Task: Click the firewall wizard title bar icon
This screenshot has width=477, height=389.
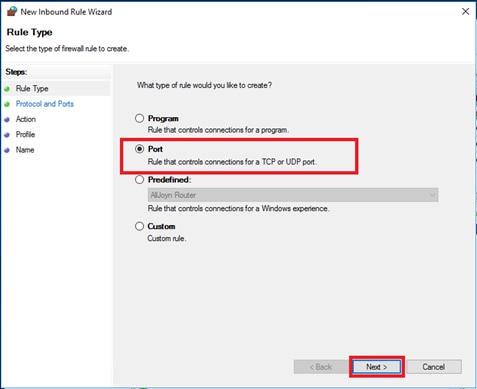Action: (x=12, y=12)
